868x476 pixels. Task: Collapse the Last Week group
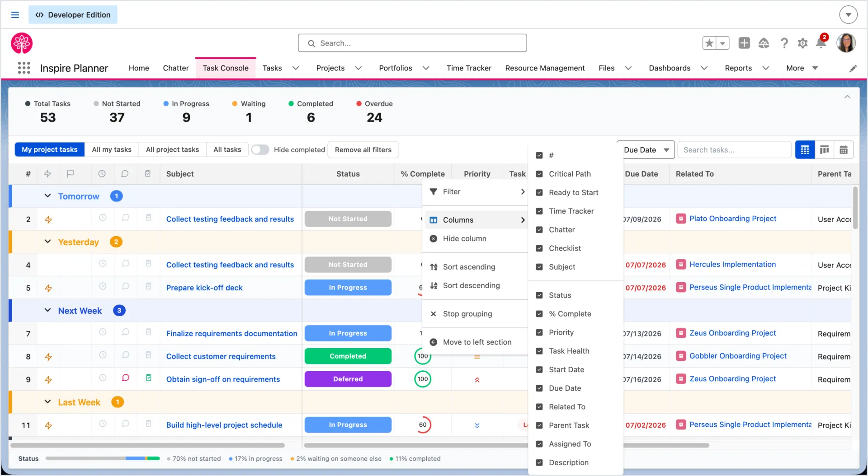[x=47, y=401]
